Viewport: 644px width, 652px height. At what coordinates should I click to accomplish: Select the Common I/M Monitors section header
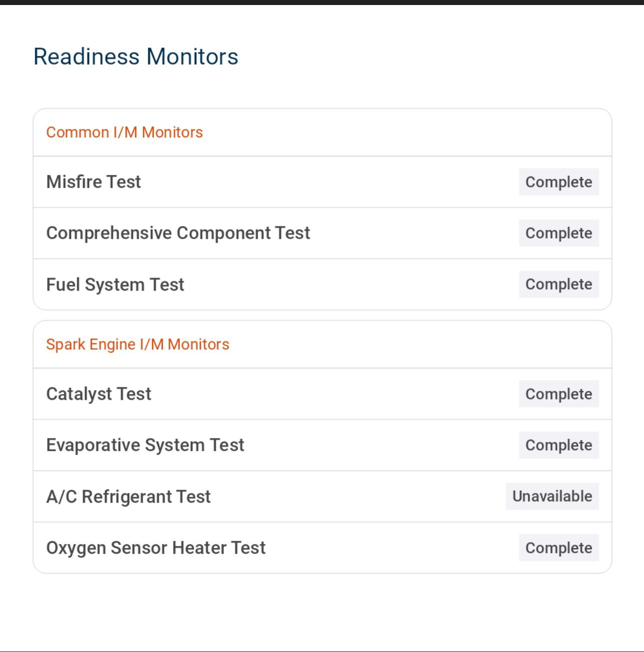coord(124,132)
